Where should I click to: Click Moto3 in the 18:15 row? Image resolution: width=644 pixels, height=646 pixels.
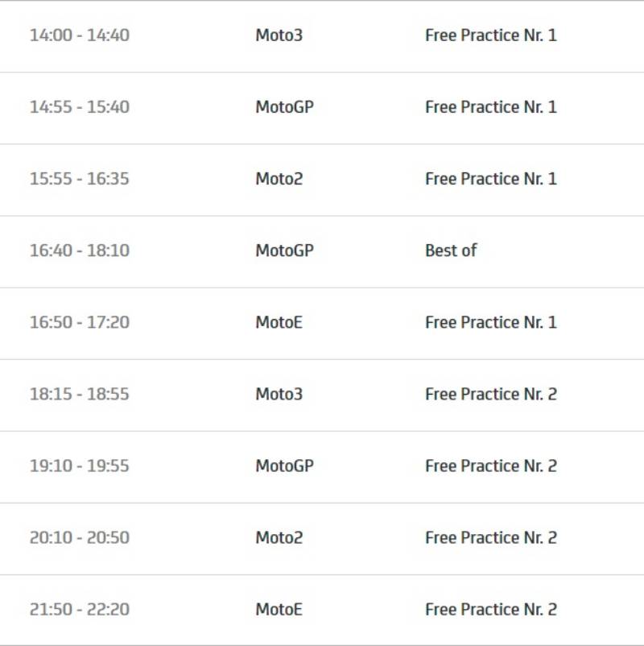(279, 394)
